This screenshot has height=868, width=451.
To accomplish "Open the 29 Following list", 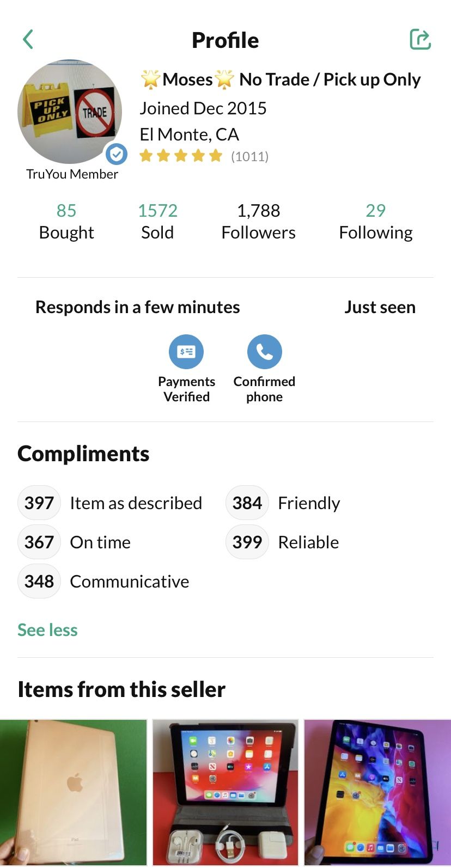I will [x=376, y=222].
